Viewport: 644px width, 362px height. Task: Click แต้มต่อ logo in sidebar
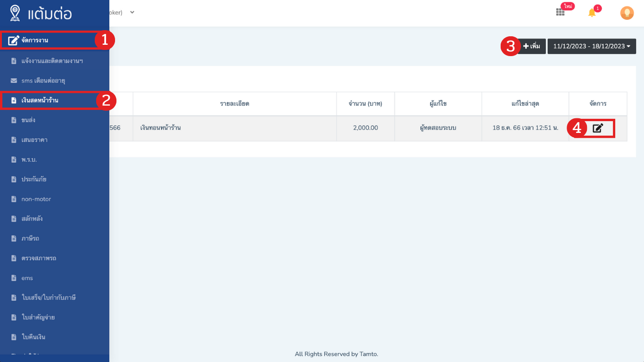click(41, 13)
